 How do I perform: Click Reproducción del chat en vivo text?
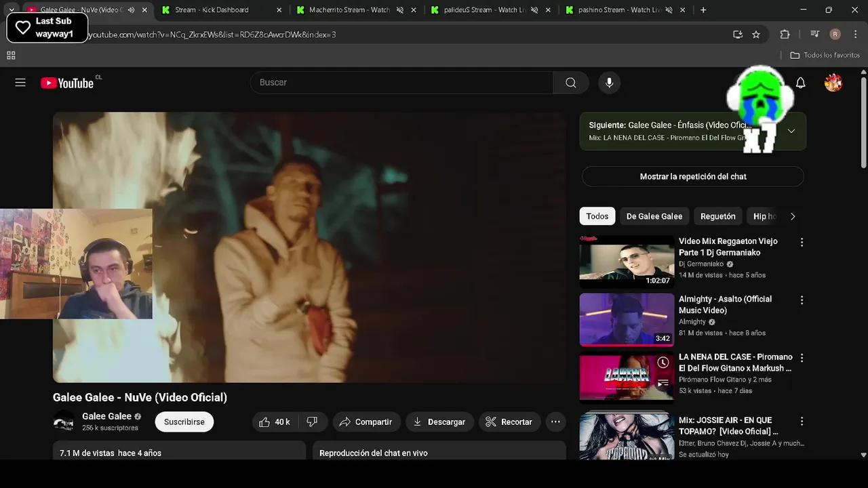click(x=373, y=453)
